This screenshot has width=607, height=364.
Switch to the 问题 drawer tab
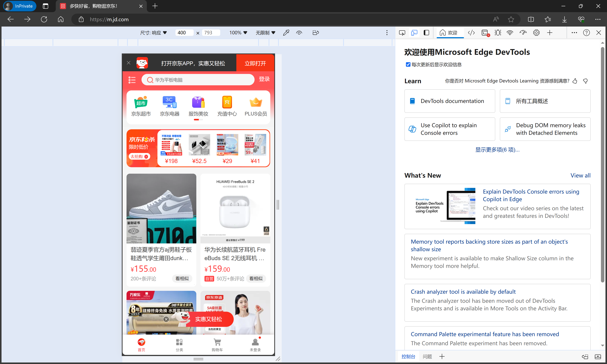pos(427,356)
